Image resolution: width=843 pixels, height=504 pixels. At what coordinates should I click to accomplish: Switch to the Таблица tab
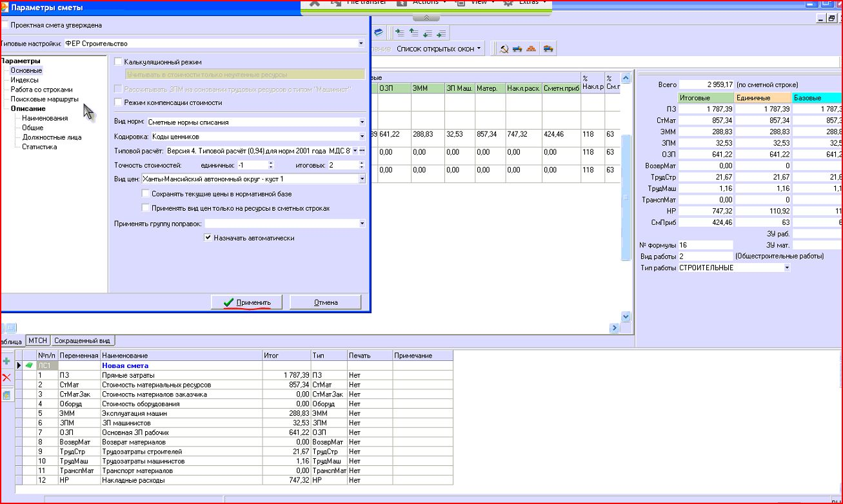[12, 341]
